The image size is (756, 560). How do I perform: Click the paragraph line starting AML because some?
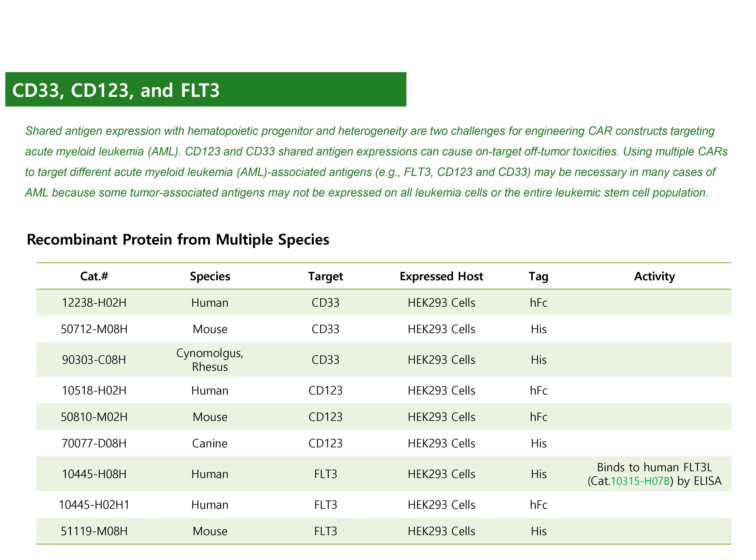coord(367,193)
